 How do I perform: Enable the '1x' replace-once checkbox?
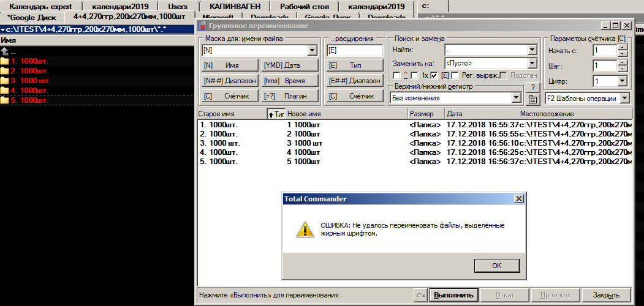(x=414, y=75)
